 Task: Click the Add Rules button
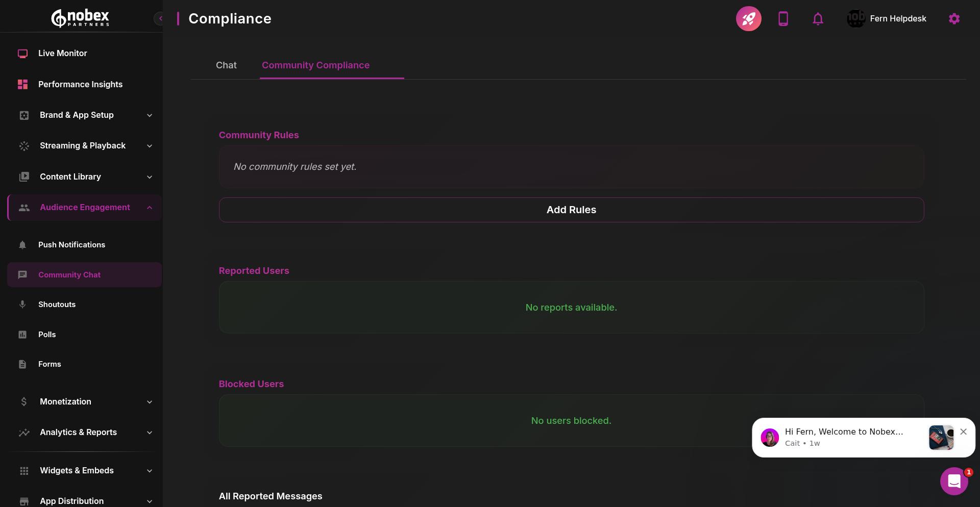coord(571,210)
